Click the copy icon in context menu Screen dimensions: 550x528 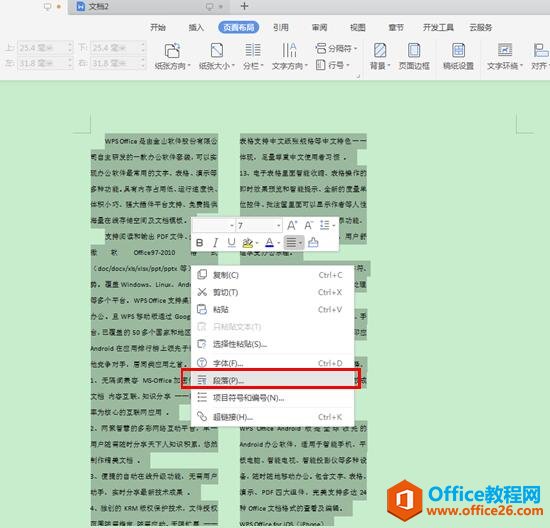[x=202, y=274]
